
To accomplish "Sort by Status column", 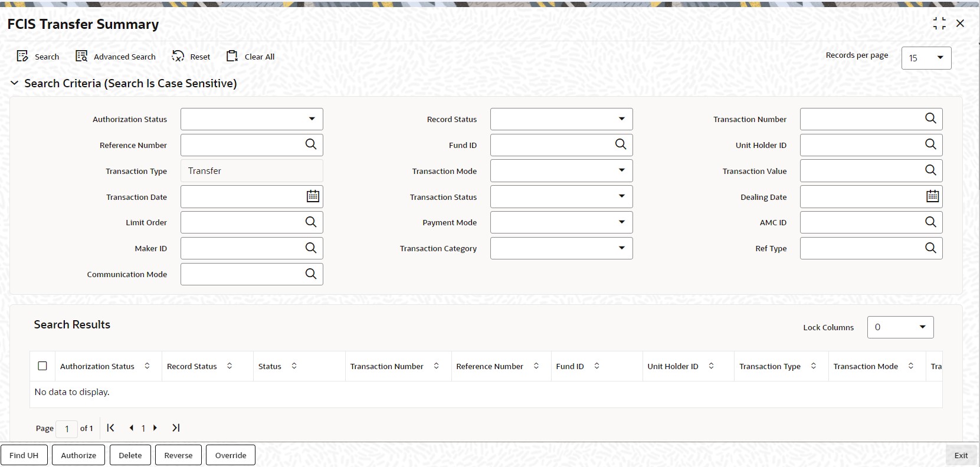I will coord(294,366).
